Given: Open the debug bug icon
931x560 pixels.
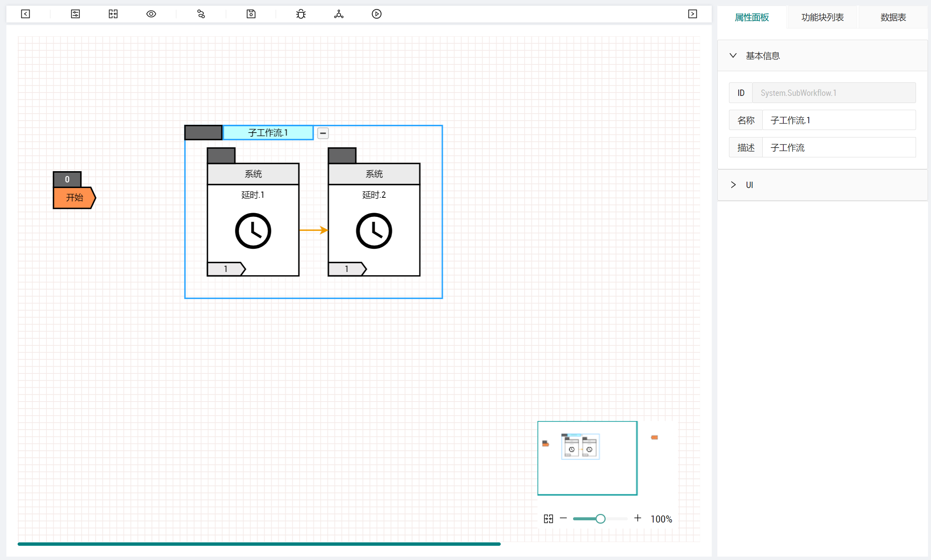Looking at the screenshot, I should [301, 14].
